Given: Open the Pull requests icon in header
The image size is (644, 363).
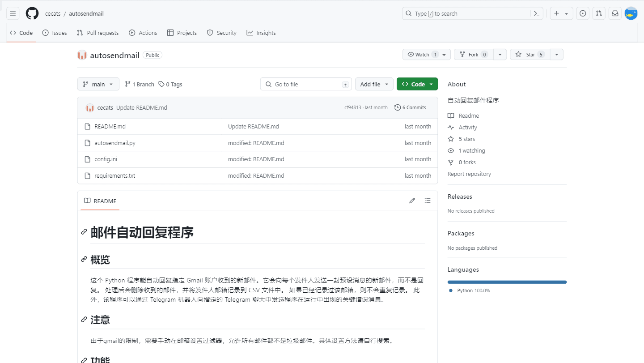Looking at the screenshot, I should (x=599, y=13).
